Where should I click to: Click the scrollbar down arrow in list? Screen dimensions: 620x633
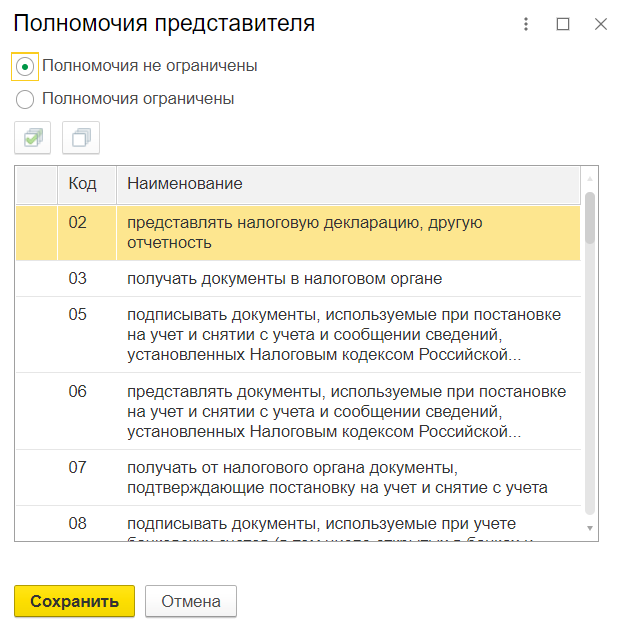[x=590, y=528]
